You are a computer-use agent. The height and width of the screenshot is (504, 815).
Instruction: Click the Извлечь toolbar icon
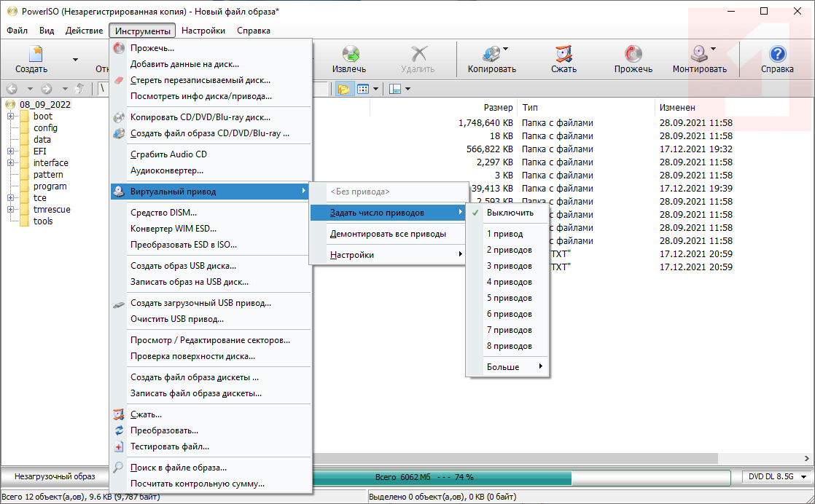[351, 53]
